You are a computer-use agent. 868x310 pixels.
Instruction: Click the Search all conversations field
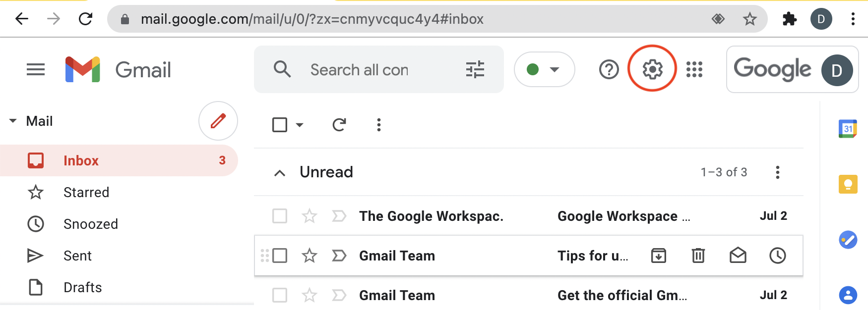[360, 70]
